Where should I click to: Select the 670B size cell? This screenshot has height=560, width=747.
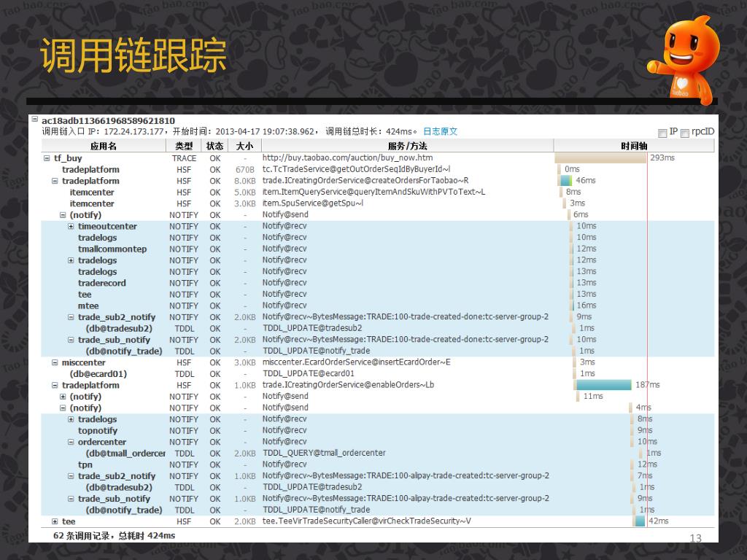(245, 169)
